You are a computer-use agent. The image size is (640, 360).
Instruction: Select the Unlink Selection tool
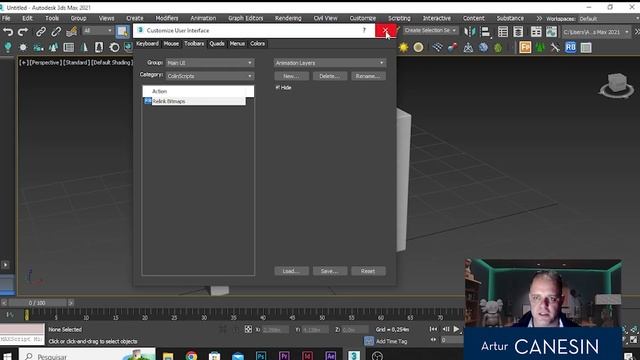[x=56, y=31]
